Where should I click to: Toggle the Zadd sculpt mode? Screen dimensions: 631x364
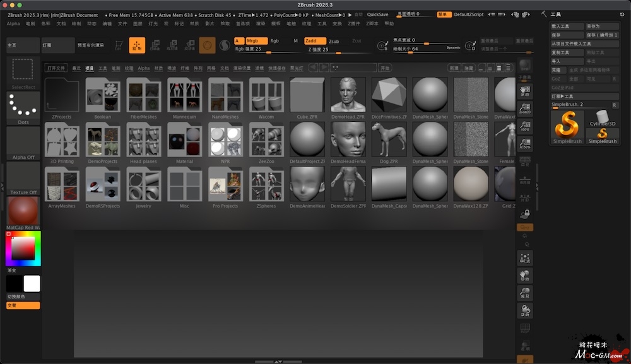point(314,41)
